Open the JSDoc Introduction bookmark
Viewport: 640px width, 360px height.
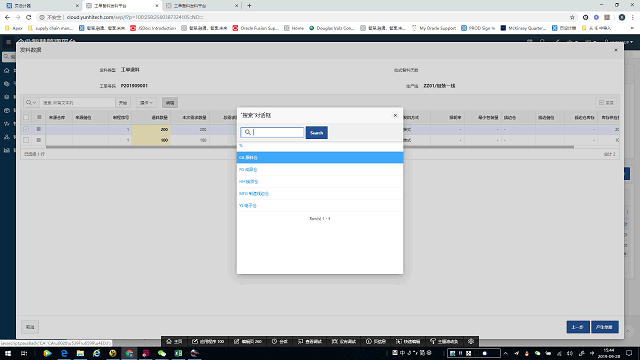point(153,28)
